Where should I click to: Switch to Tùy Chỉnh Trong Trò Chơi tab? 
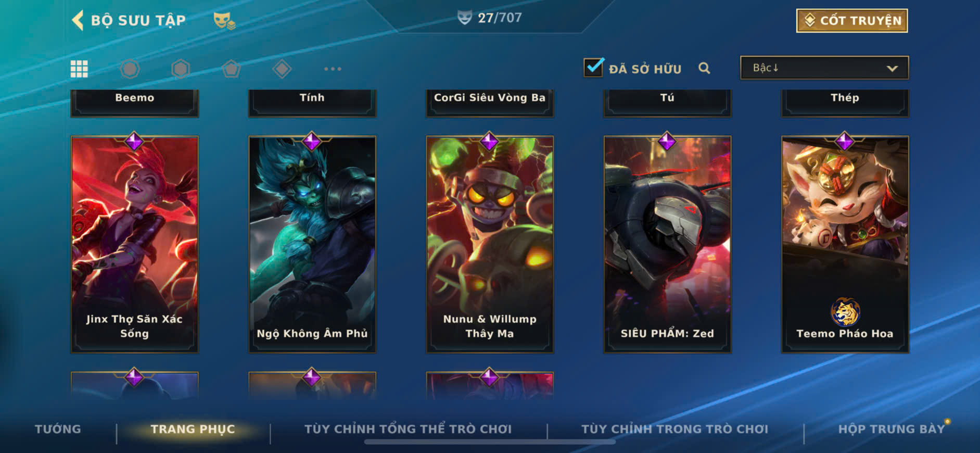click(674, 429)
